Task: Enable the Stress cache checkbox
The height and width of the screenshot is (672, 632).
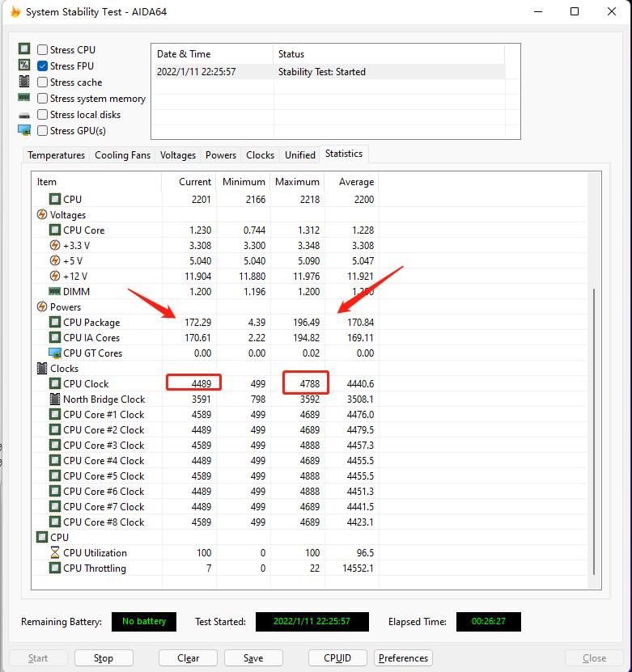Action: pos(42,82)
